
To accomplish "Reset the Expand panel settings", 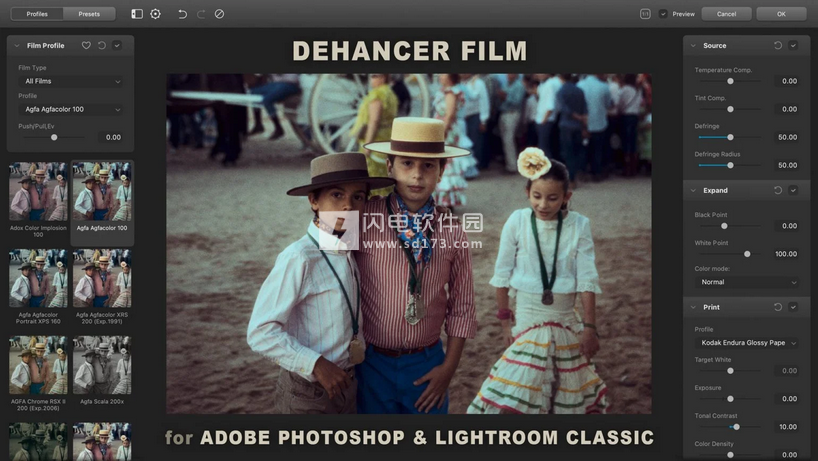I will [778, 190].
